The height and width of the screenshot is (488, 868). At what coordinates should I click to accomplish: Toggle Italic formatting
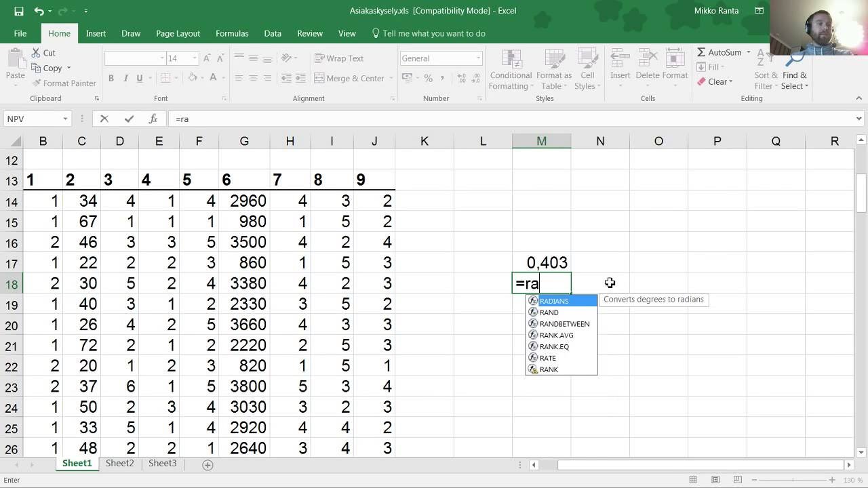pyautogui.click(x=126, y=78)
